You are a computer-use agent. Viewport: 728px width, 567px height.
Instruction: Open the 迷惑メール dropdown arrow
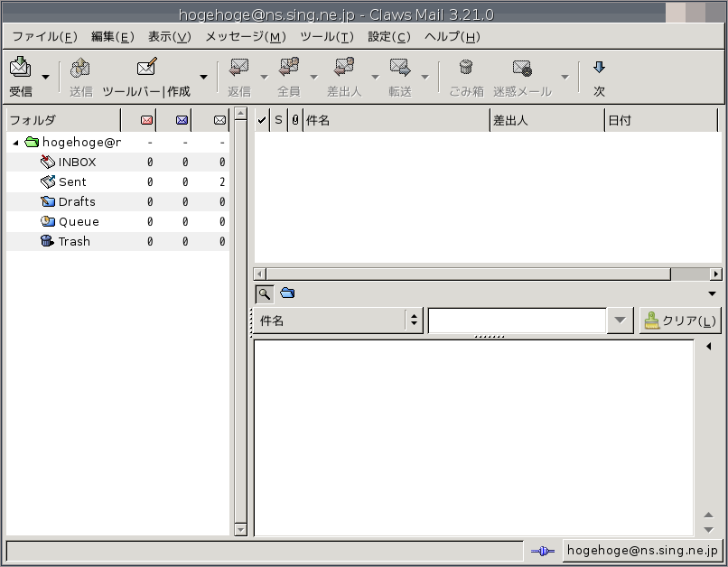(565, 77)
